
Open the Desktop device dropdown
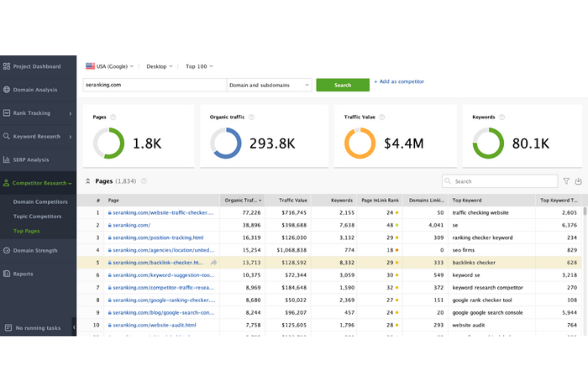pos(159,66)
